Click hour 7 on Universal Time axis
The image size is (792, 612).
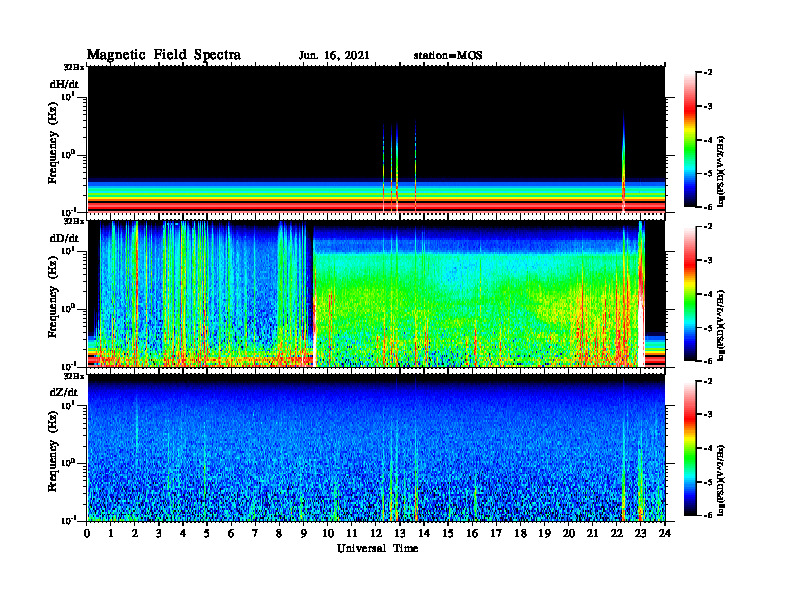tap(255, 534)
